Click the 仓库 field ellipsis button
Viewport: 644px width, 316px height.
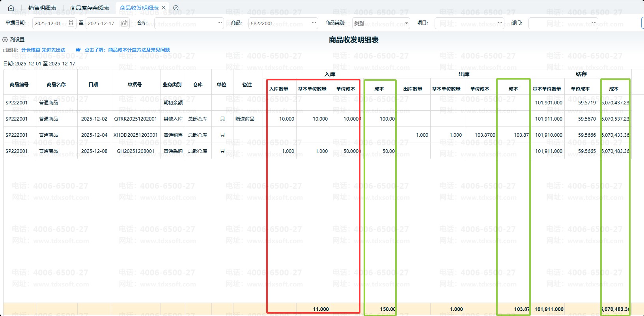click(x=220, y=23)
